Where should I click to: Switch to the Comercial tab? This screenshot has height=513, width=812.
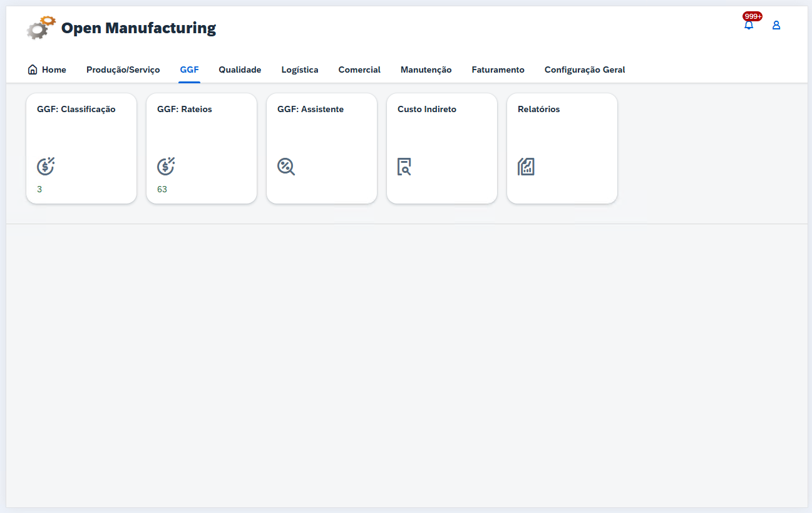(359, 70)
